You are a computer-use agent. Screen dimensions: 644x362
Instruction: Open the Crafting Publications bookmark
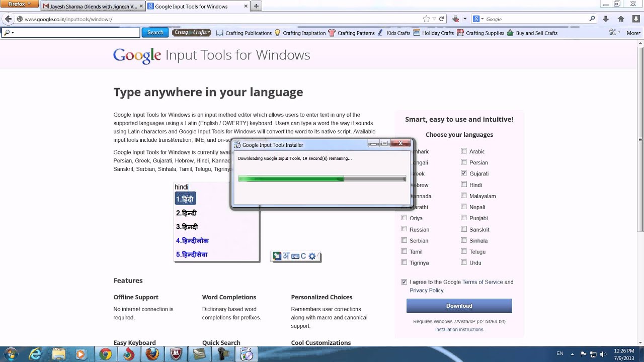pos(244,33)
